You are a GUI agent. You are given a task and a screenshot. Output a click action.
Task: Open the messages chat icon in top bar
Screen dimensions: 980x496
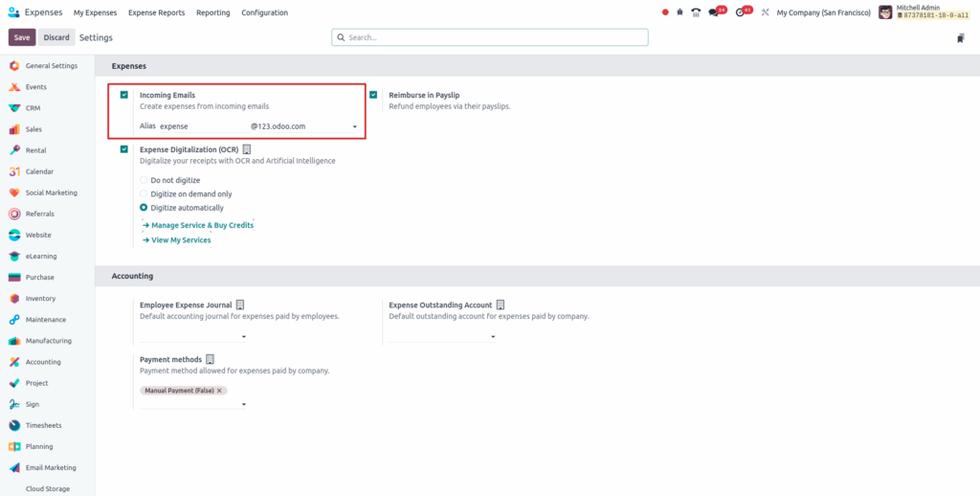pyautogui.click(x=714, y=12)
